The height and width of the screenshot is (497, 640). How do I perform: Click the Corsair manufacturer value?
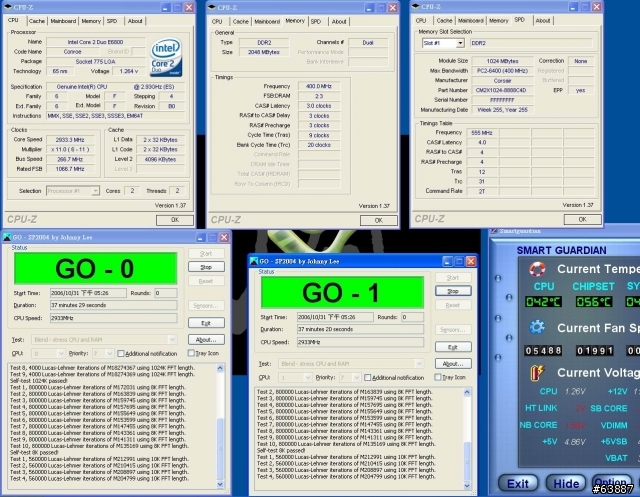click(x=502, y=80)
